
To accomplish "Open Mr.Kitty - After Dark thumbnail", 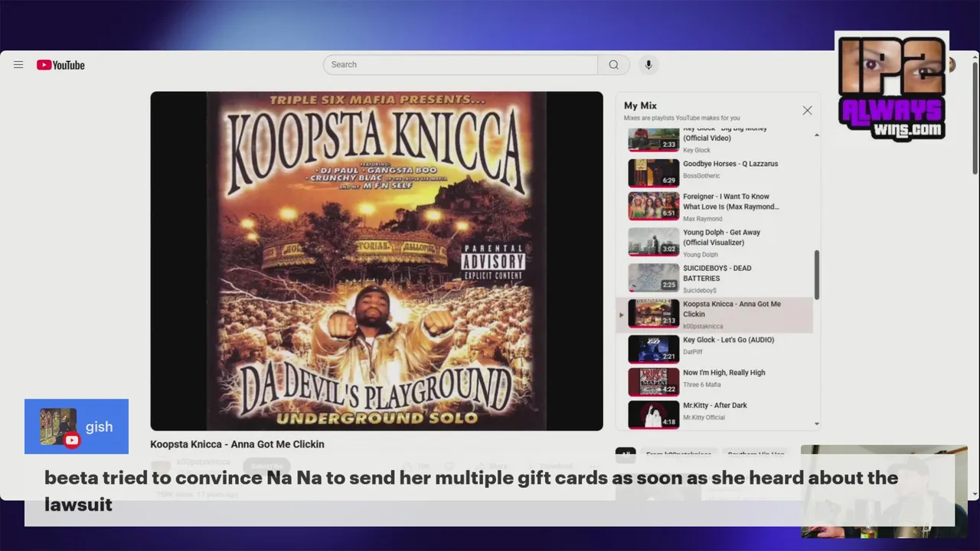I will click(654, 415).
